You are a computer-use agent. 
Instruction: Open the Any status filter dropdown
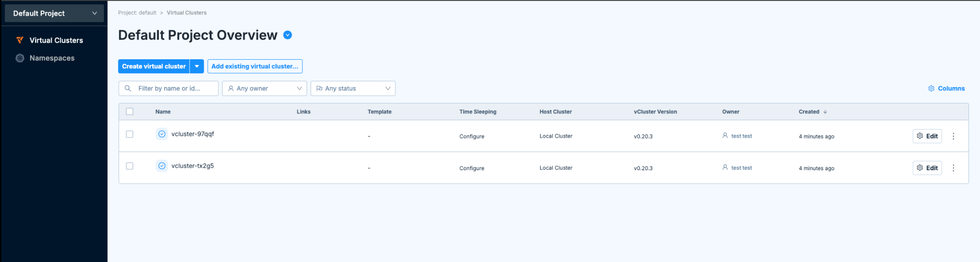(353, 88)
